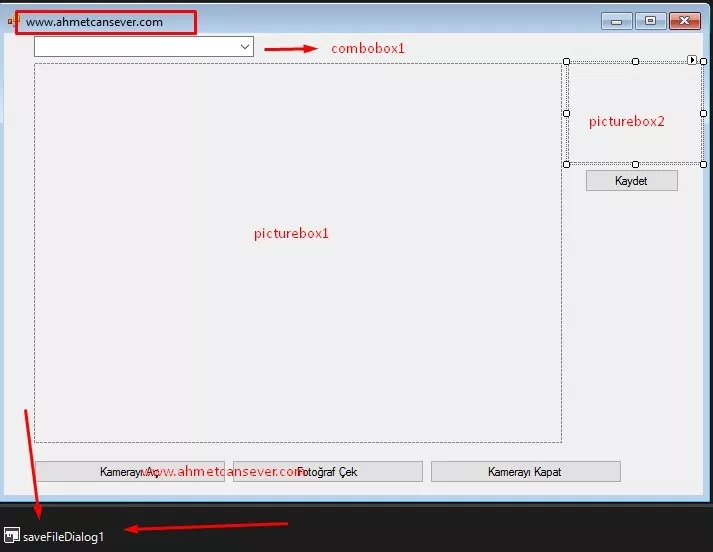713x552 pixels.
Task: Select the saveFileDialog1 label in tray
Action: tap(64, 537)
